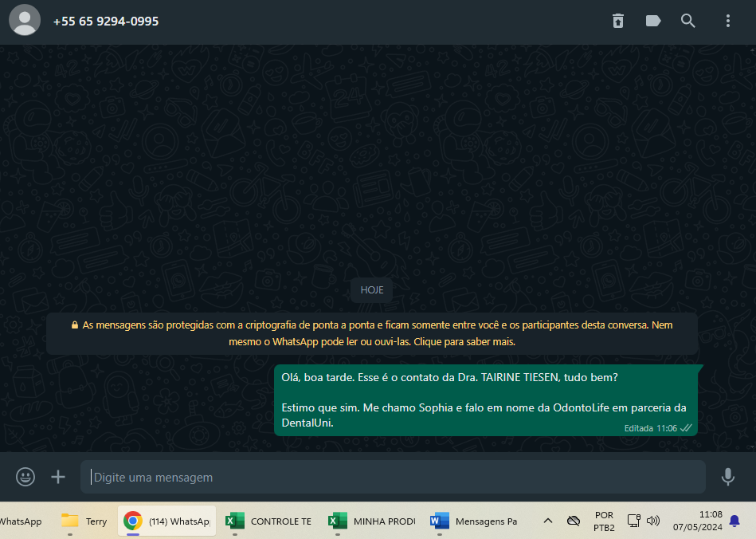Viewport: 756px width, 539px height.
Task: Open the three-dot chat menu
Action: coord(728,21)
